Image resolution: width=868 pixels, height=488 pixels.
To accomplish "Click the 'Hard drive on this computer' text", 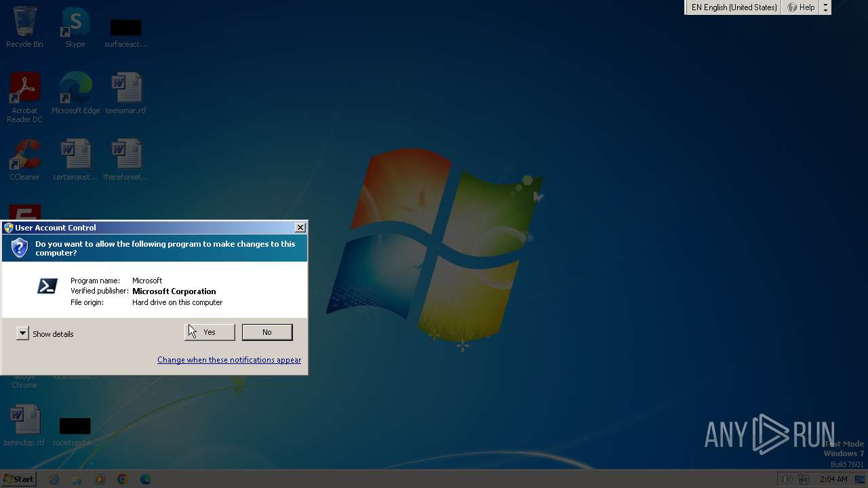I will pos(177,302).
